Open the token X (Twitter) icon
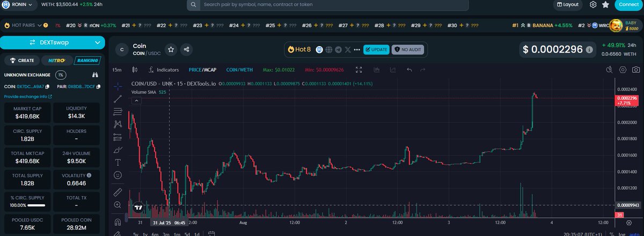The width and height of the screenshot is (644, 236). point(348,49)
